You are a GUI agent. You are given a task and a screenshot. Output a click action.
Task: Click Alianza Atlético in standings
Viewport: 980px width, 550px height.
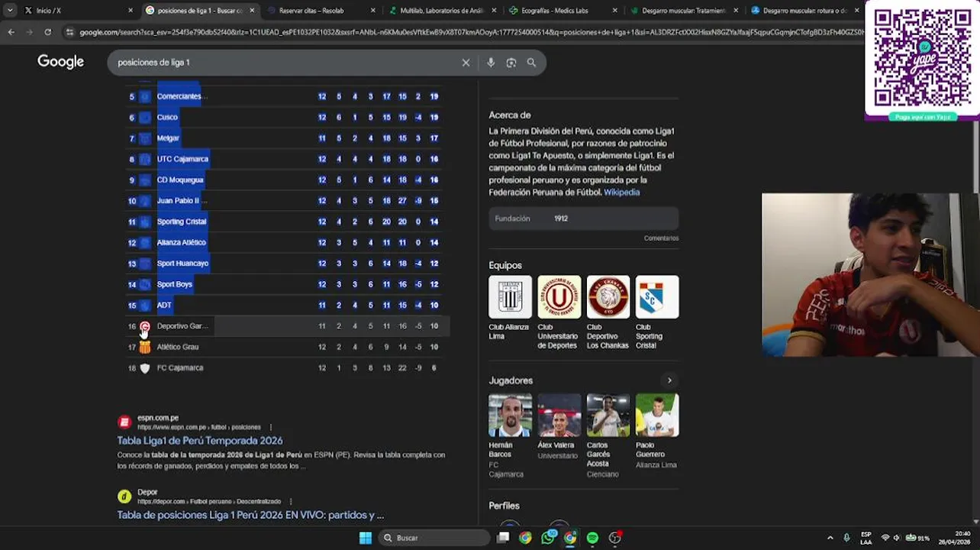click(x=181, y=242)
